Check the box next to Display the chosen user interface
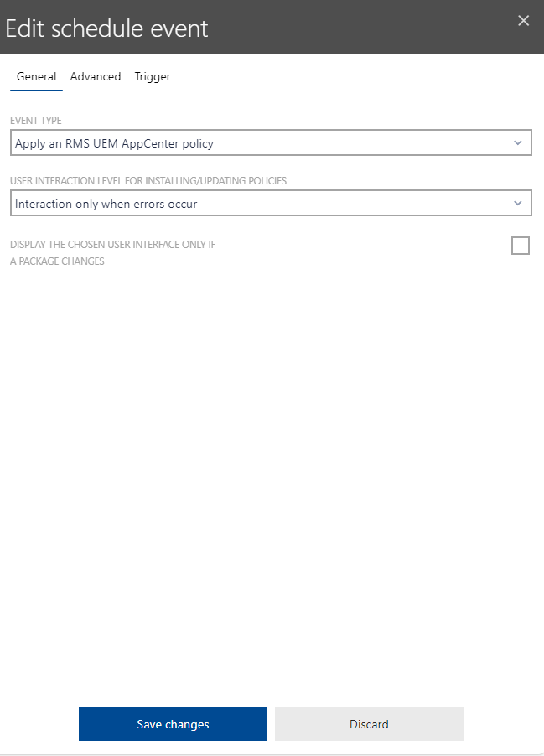This screenshot has width=544, height=756. [520, 246]
